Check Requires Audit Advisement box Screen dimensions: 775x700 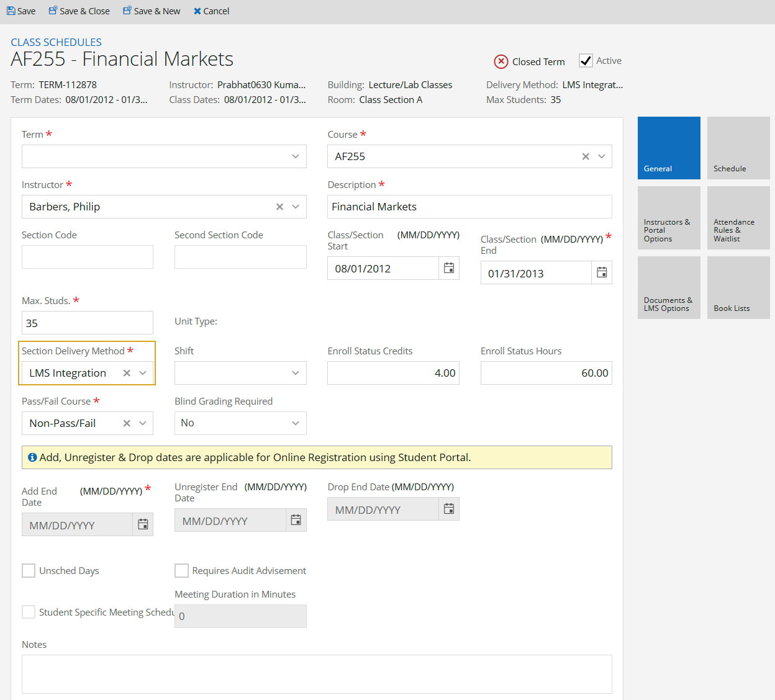[181, 571]
